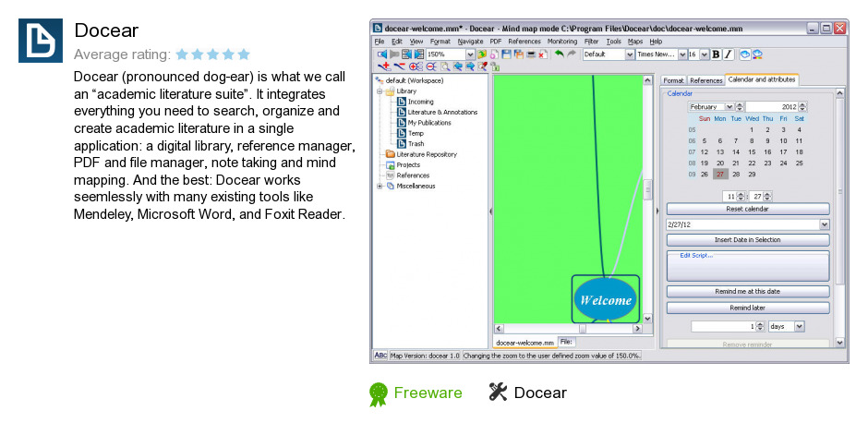Click the blue back arrow speaker-shaped toolbar icon
The width and height of the screenshot is (868, 435).
coord(382,54)
